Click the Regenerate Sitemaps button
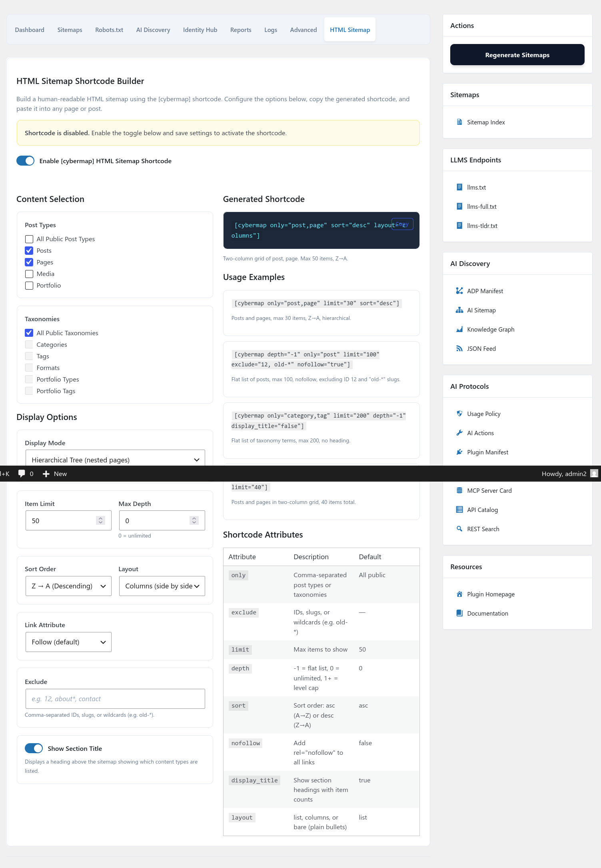The height and width of the screenshot is (868, 601). click(517, 55)
